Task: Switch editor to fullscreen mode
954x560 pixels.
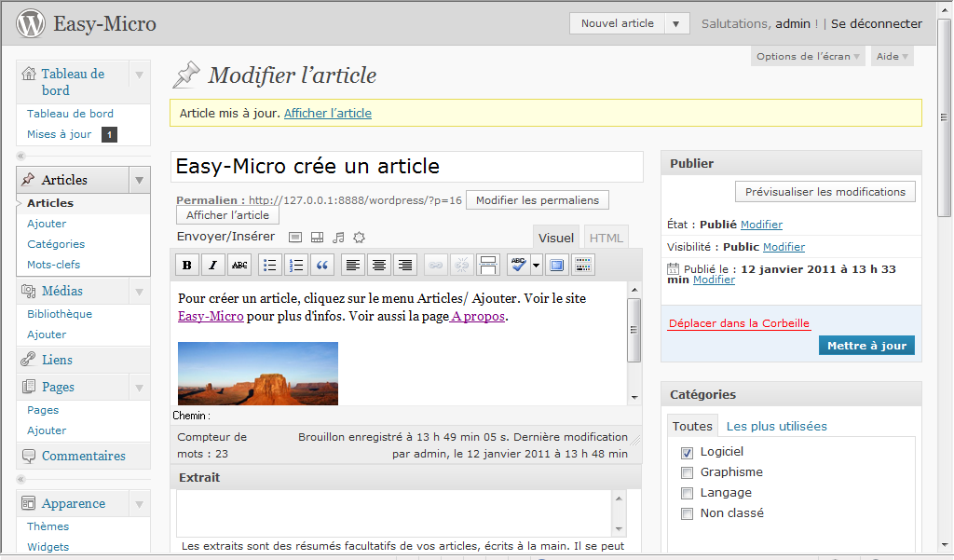Action: (x=556, y=265)
